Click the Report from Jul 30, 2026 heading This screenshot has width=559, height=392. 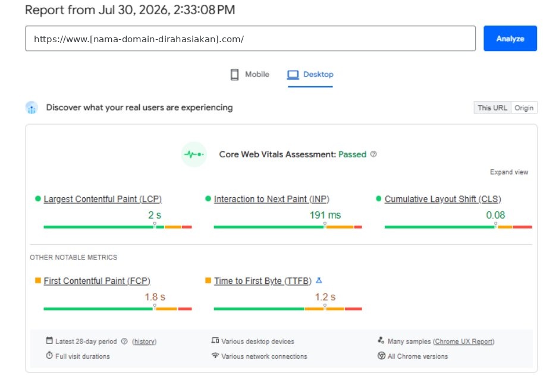[x=130, y=10]
